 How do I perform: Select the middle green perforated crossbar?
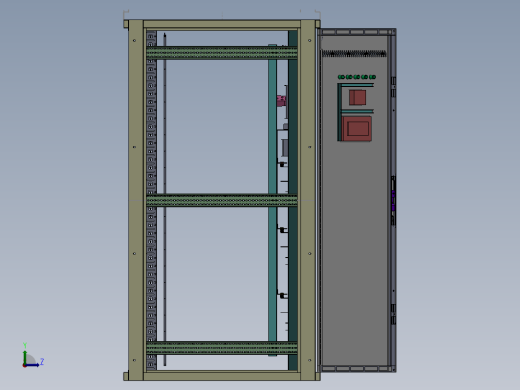point(222,200)
